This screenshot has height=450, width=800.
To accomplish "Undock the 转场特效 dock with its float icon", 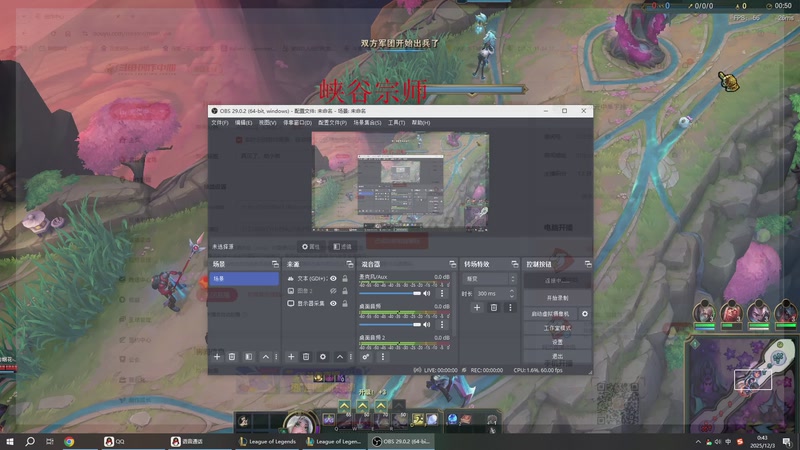I will 514,264.
